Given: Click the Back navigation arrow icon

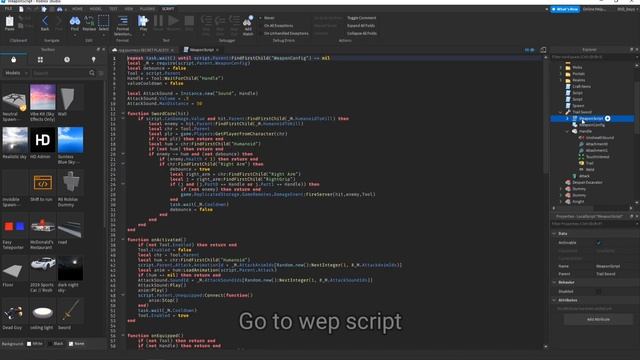Looking at the screenshot, I should [45, 21].
